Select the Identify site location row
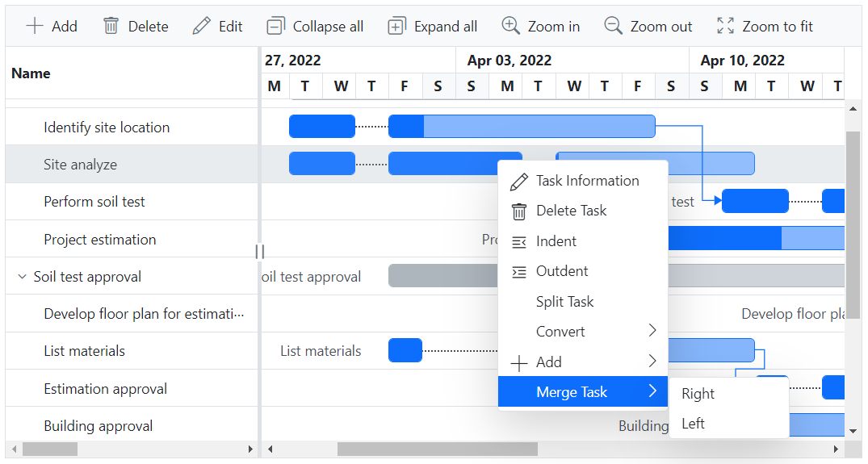 132,127
